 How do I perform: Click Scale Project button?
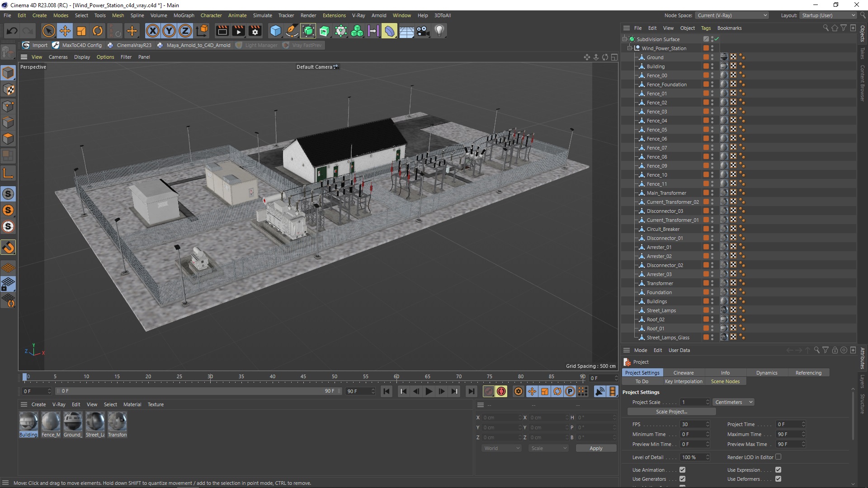(671, 412)
